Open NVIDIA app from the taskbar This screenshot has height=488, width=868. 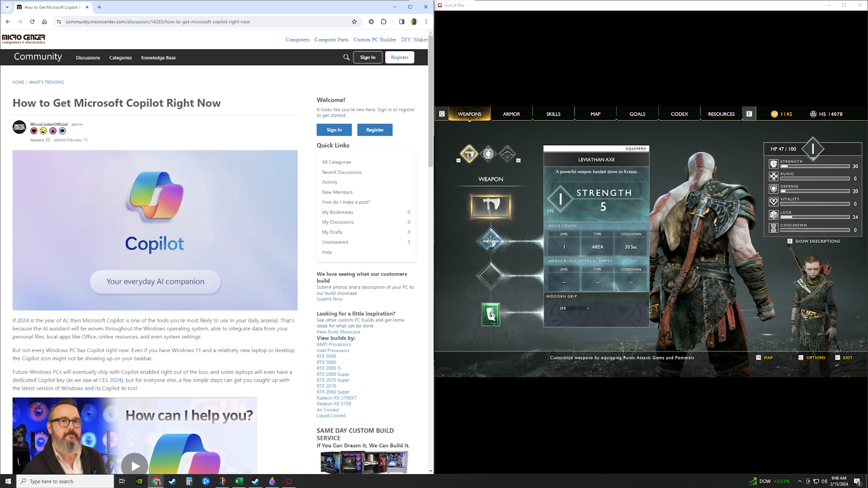[x=139, y=481]
